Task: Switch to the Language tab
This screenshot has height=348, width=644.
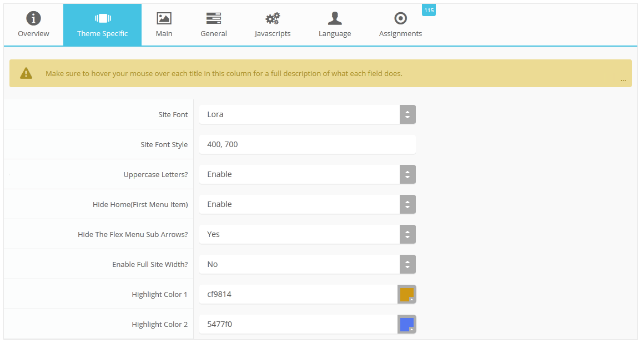Action: (335, 25)
